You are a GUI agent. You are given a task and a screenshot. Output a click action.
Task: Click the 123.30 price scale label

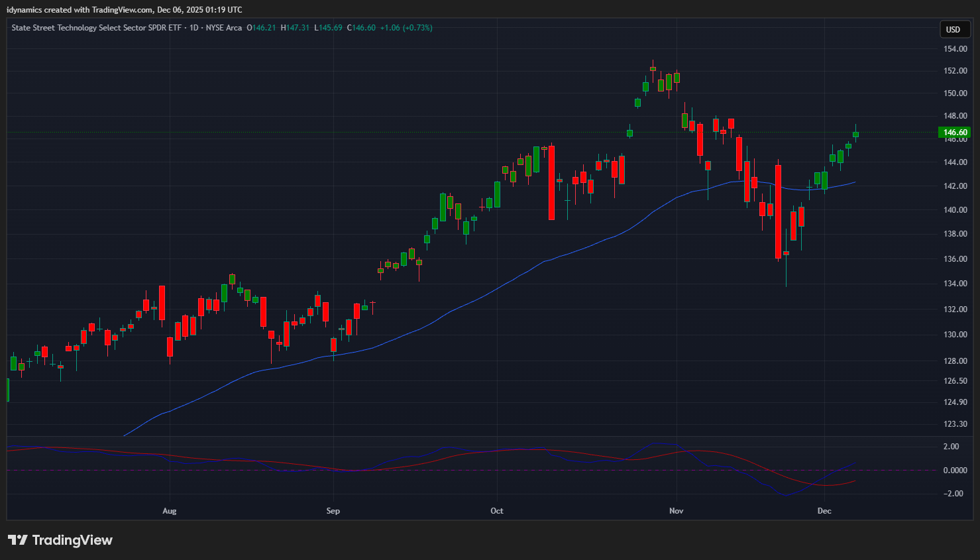pos(955,424)
